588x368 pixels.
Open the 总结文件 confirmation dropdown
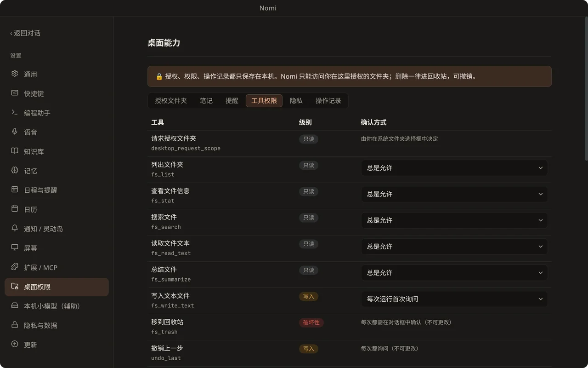tap(454, 273)
